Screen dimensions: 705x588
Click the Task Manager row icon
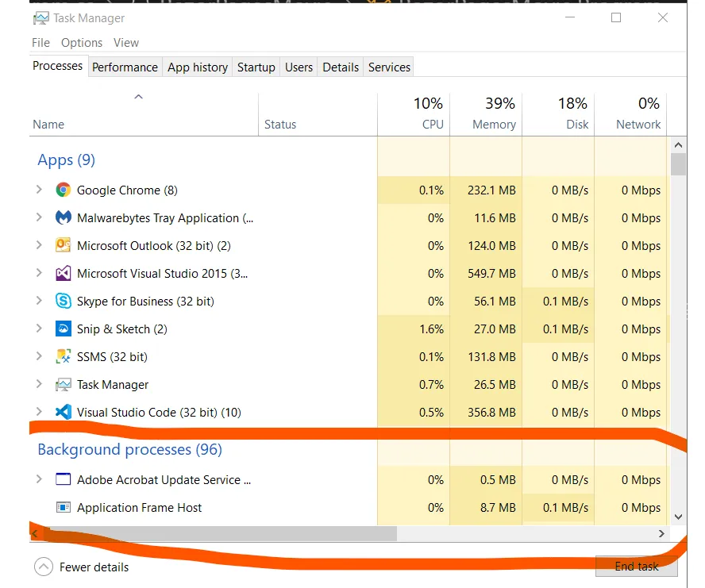pyautogui.click(x=63, y=384)
